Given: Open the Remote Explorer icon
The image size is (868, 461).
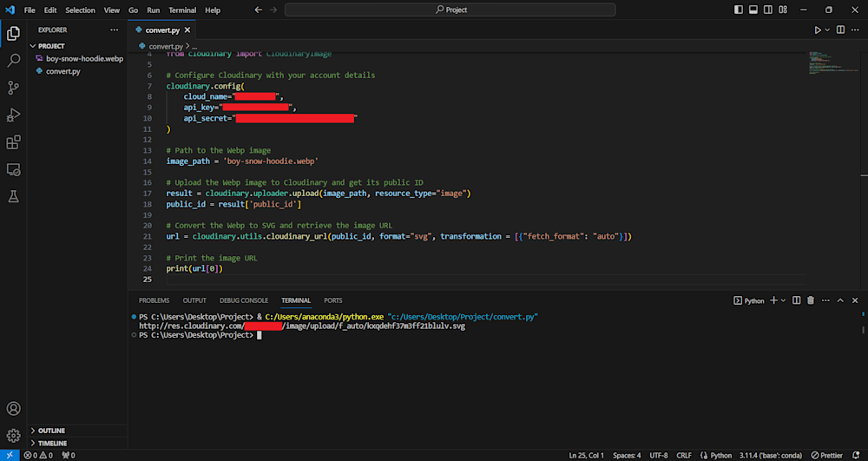Looking at the screenshot, I should [x=13, y=170].
